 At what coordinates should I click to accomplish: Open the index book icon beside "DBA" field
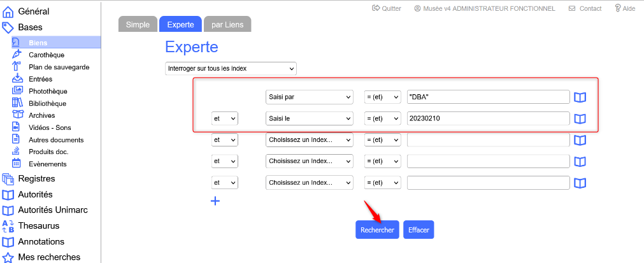coord(580,97)
